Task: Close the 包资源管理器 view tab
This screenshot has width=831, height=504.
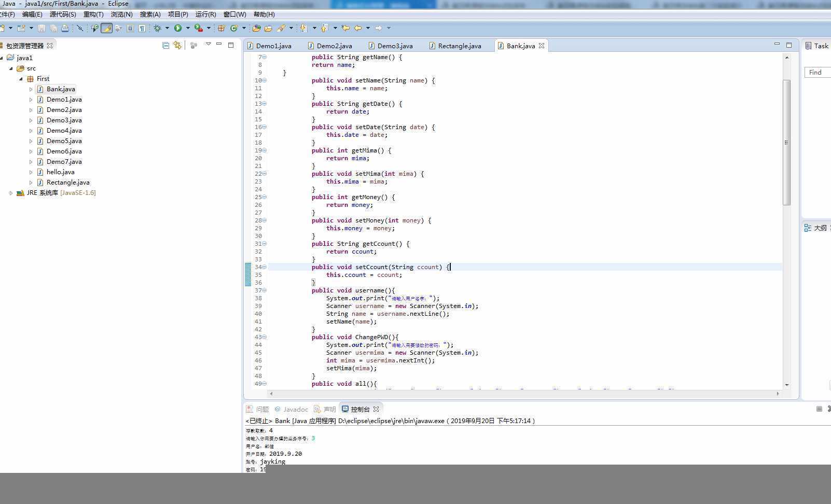Action: tap(50, 46)
